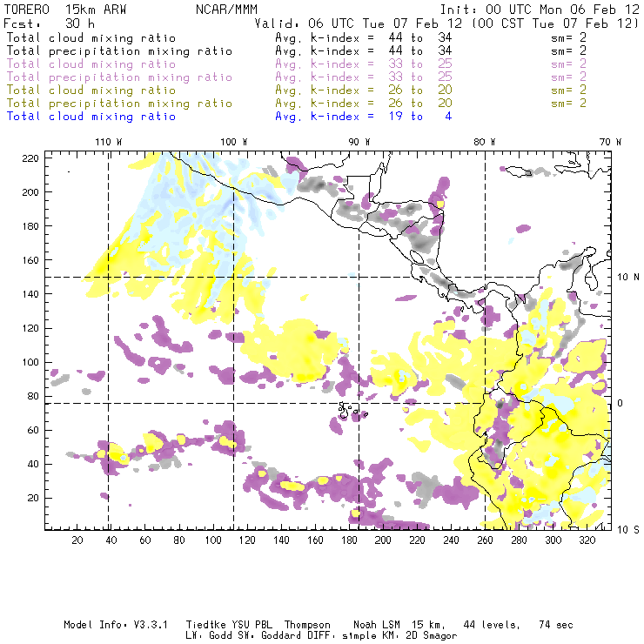Click the "0" equator latitude label

(x=621, y=403)
